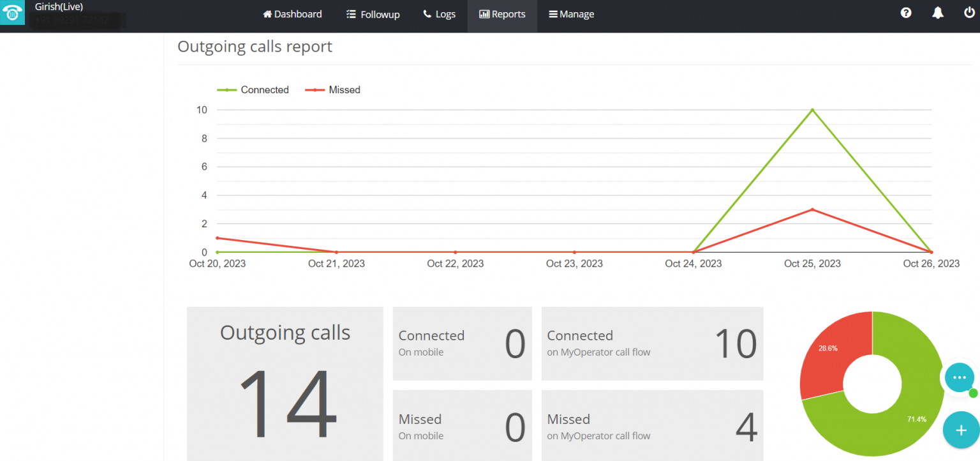The image size is (980, 461).
Task: Open the chat bubble floating icon
Action: point(960,378)
